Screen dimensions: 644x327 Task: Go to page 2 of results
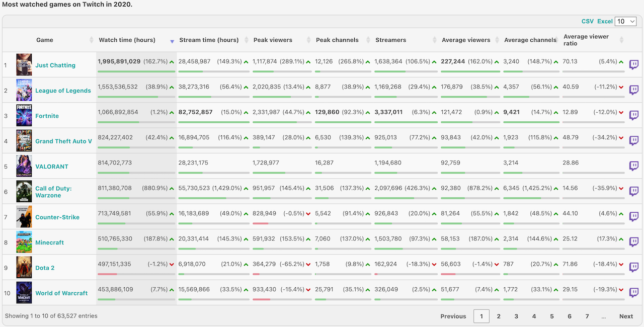coord(499,316)
